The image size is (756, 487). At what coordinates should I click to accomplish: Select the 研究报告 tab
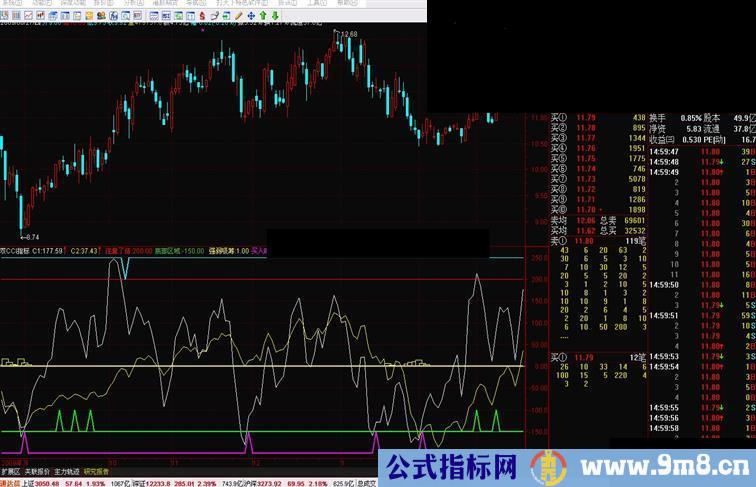click(x=97, y=468)
